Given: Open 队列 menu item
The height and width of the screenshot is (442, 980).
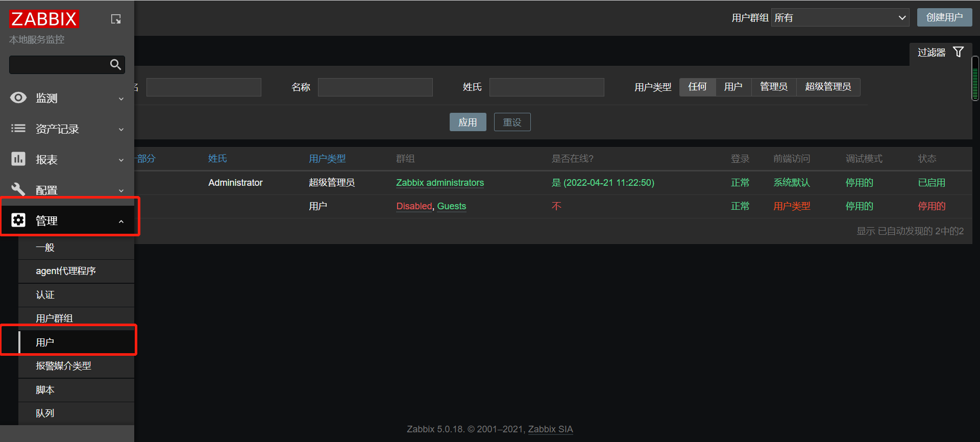Looking at the screenshot, I should (76, 413).
